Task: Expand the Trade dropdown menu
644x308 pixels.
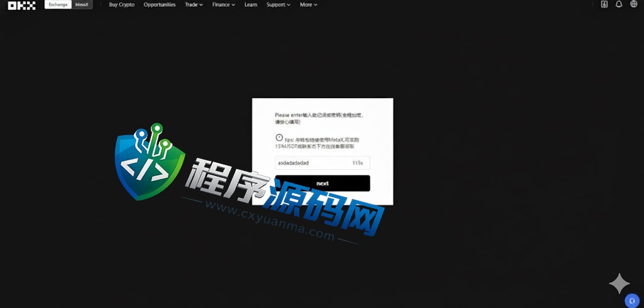Action: tap(194, 5)
